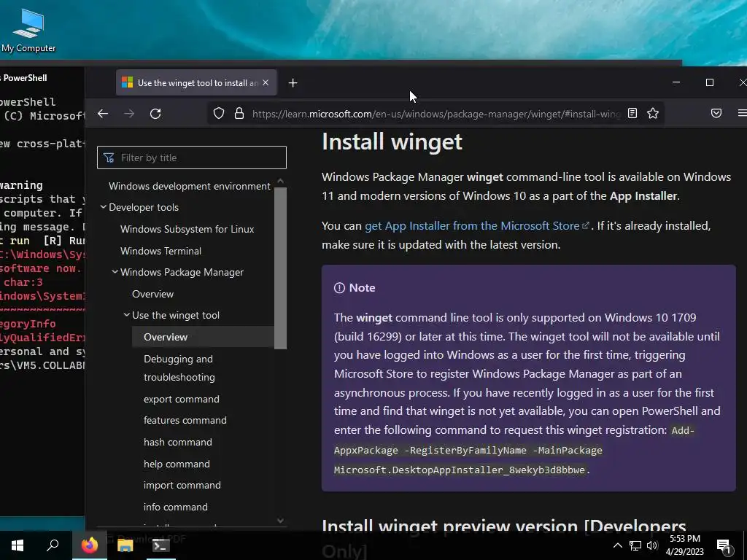This screenshot has width=747, height=560.
Task: Select the 'Use the winget tool' tab
Action: [196, 82]
